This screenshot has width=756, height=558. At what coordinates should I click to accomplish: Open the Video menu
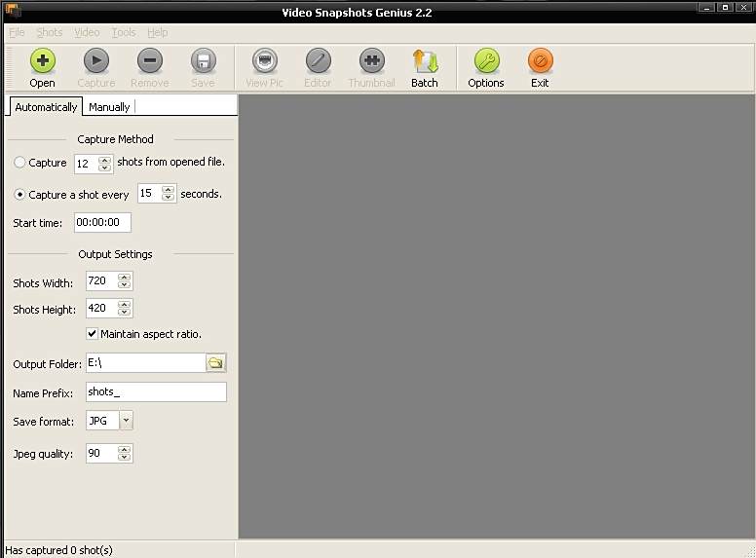(87, 32)
